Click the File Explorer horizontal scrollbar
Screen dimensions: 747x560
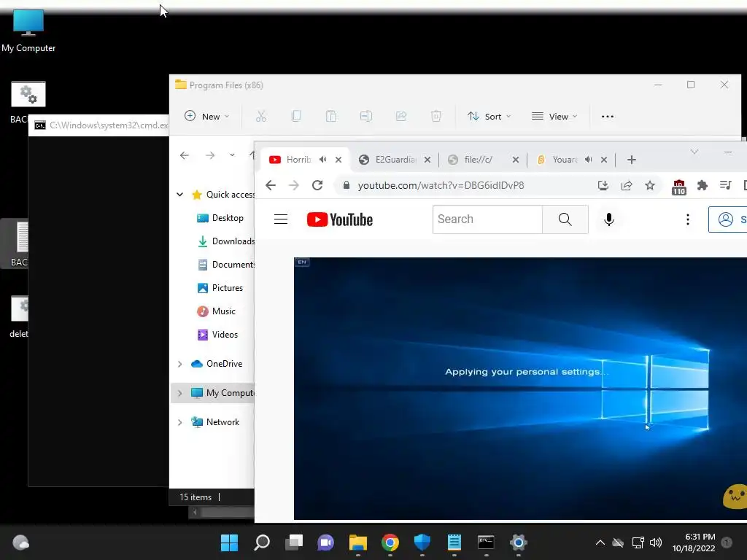coord(222,513)
